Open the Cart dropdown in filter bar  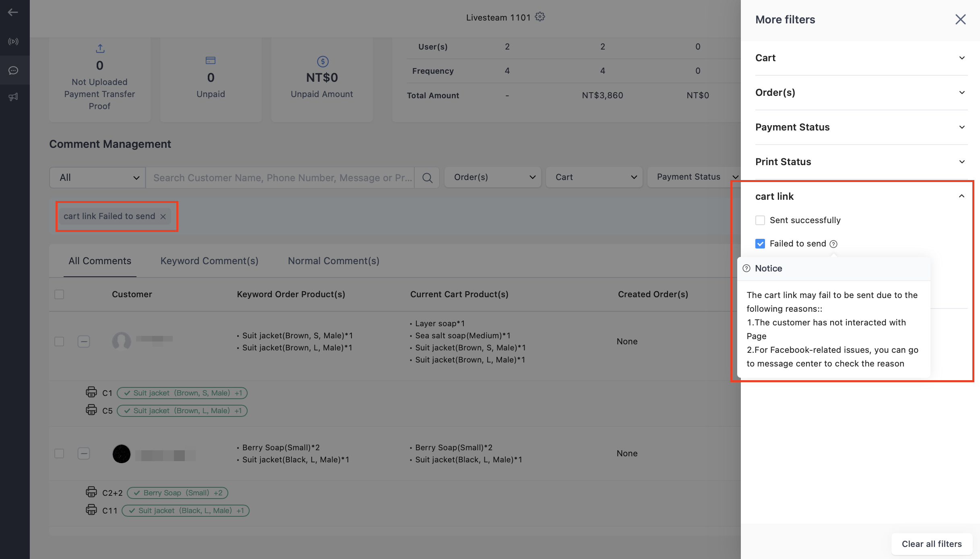[x=594, y=177]
